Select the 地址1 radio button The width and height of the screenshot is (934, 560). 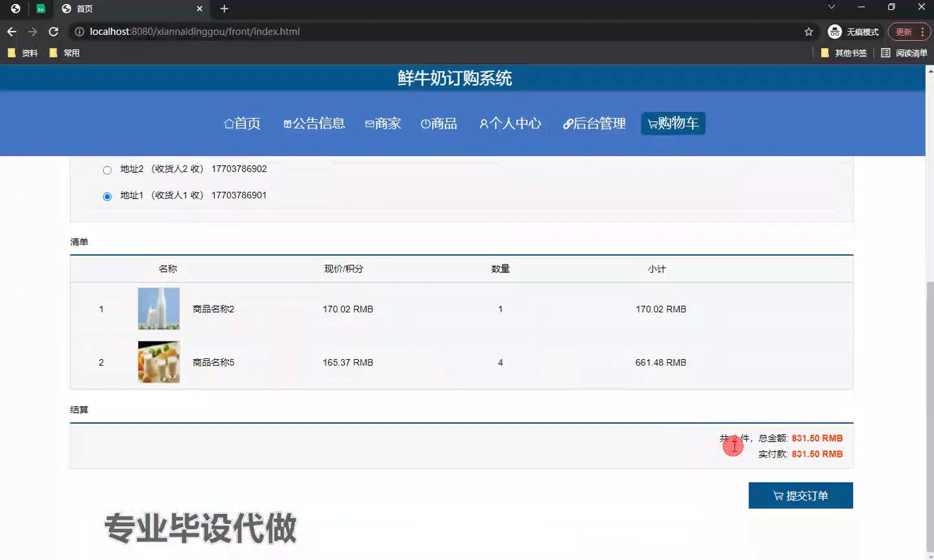tap(107, 196)
